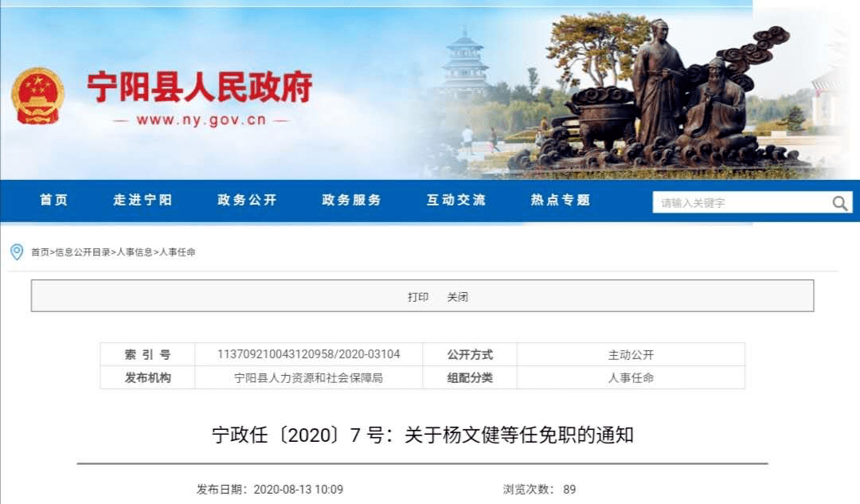Click the www.ny.gov.cn URL text
This screenshot has height=504, width=860.
(x=201, y=120)
